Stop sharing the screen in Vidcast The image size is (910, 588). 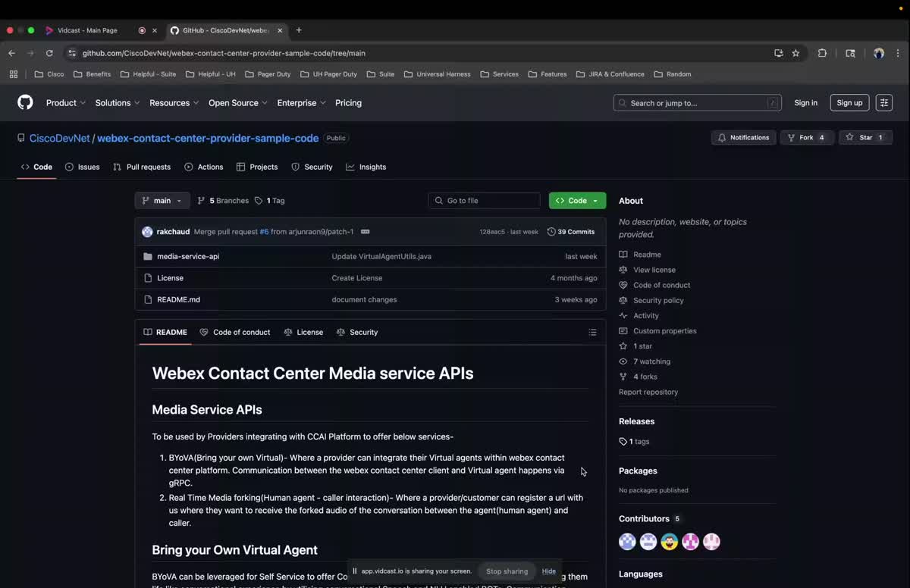[507, 571]
